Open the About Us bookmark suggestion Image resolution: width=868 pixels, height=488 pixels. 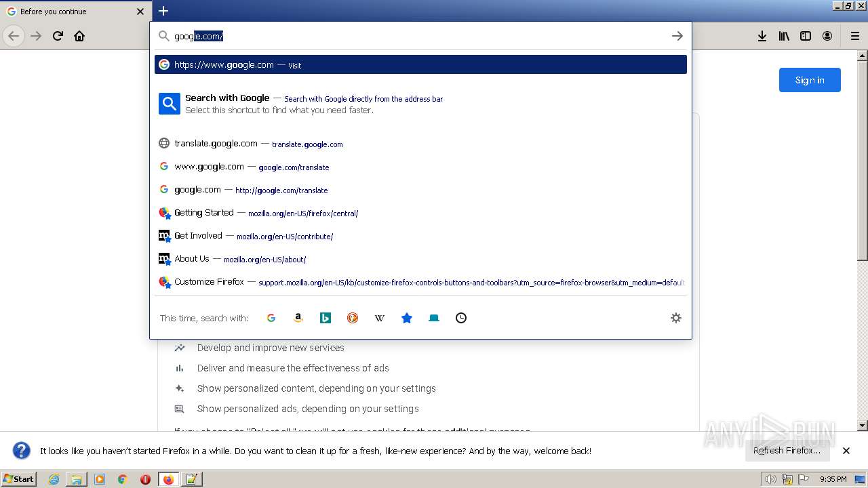[x=420, y=259]
